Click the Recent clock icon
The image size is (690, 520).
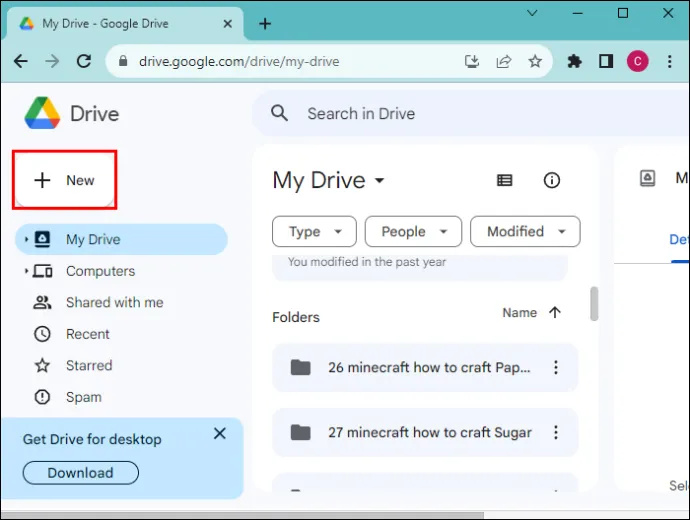(x=42, y=334)
